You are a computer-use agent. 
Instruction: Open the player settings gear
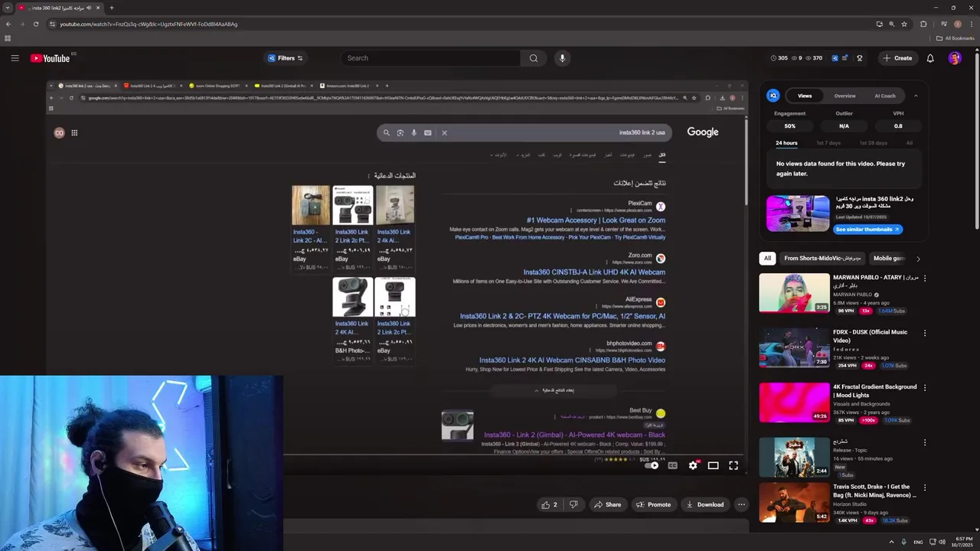(x=693, y=465)
